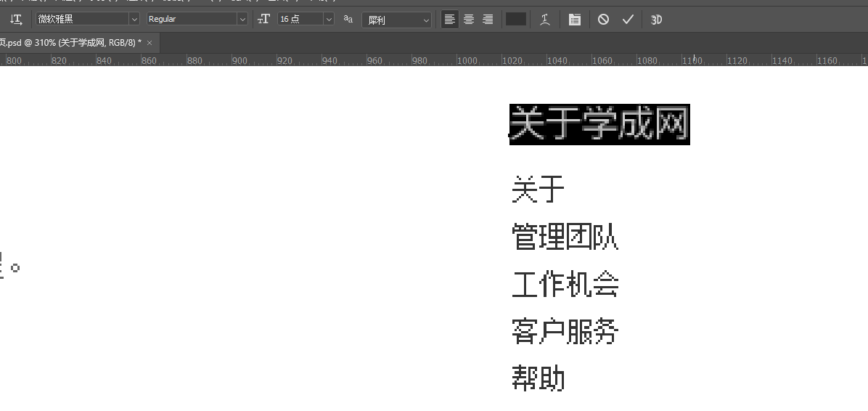The width and height of the screenshot is (868, 411).
Task: Update 3D text from type layer
Action: (x=657, y=20)
